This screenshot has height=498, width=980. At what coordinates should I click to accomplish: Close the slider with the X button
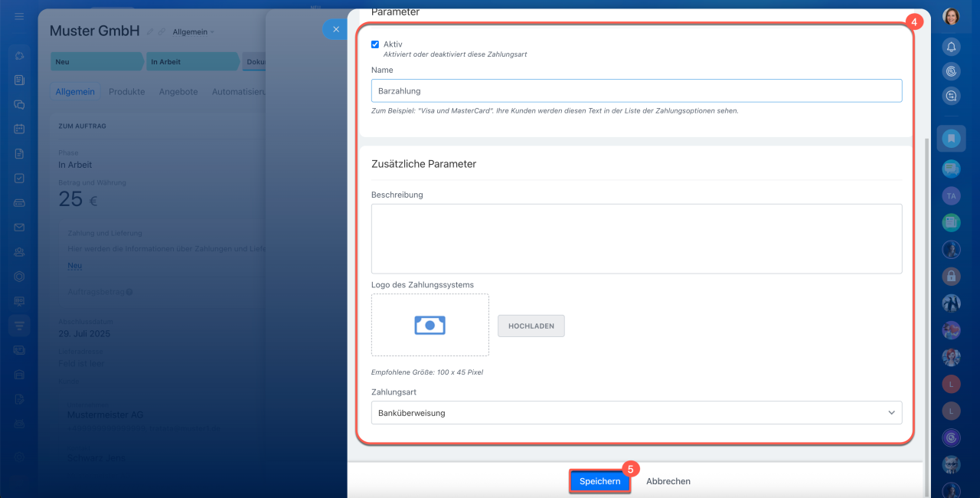[335, 29]
